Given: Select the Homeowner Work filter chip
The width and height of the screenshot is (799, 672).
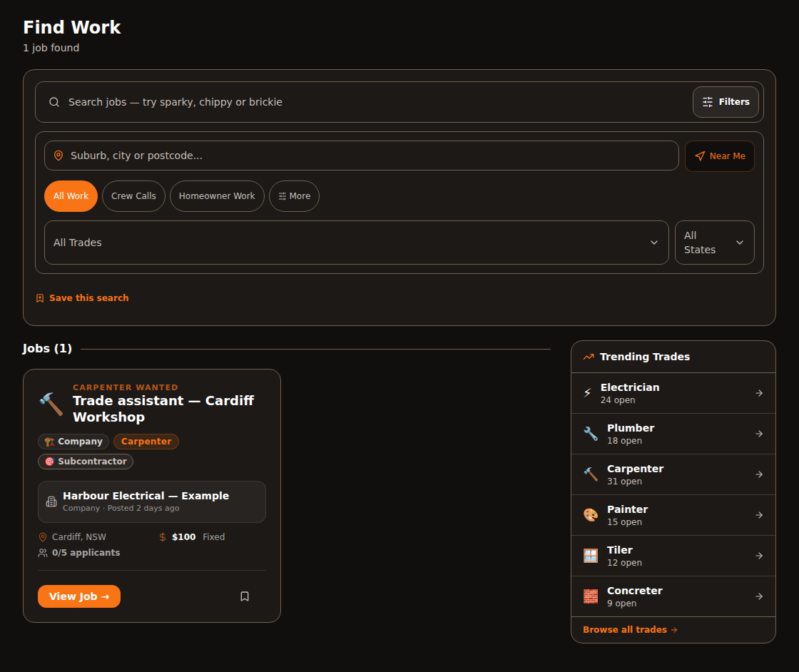Looking at the screenshot, I should coord(217,196).
